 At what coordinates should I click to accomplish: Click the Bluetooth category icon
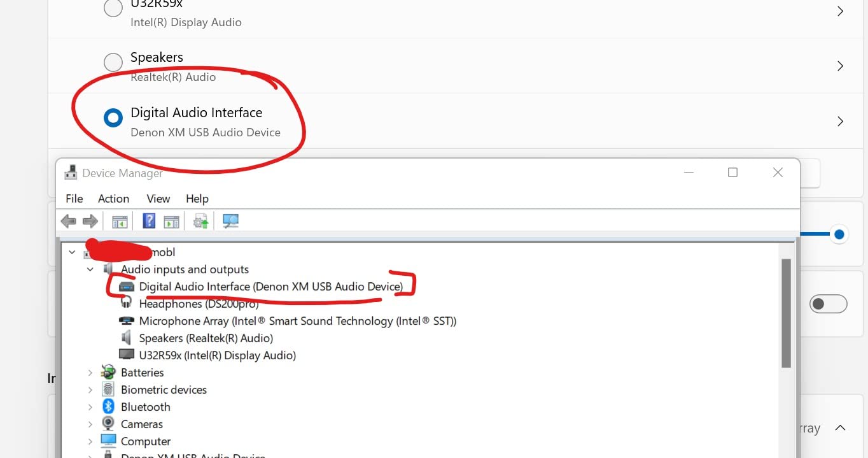tap(109, 406)
